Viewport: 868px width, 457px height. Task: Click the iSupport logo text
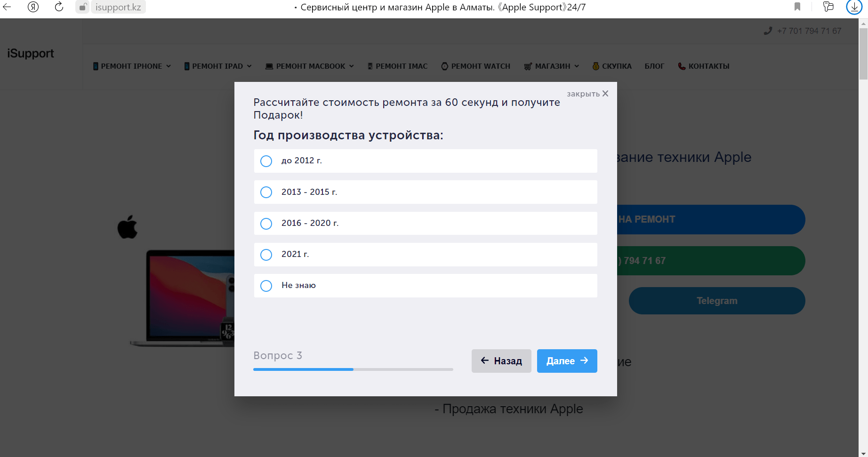(x=31, y=54)
